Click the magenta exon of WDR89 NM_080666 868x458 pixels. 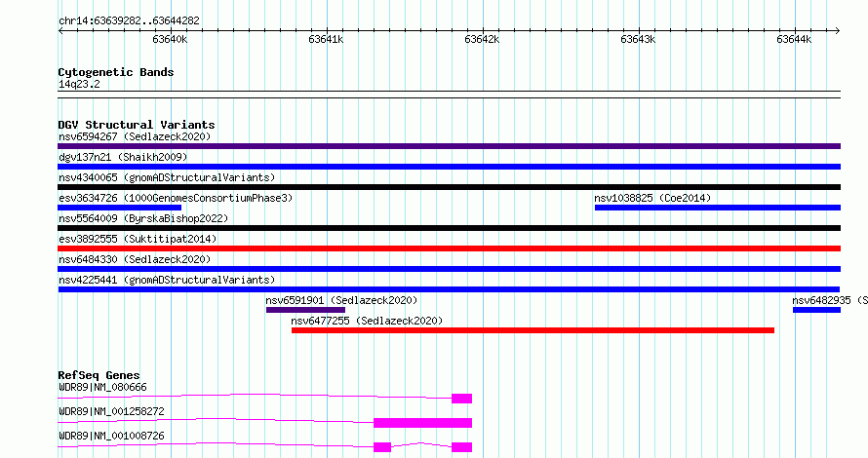coord(461,399)
